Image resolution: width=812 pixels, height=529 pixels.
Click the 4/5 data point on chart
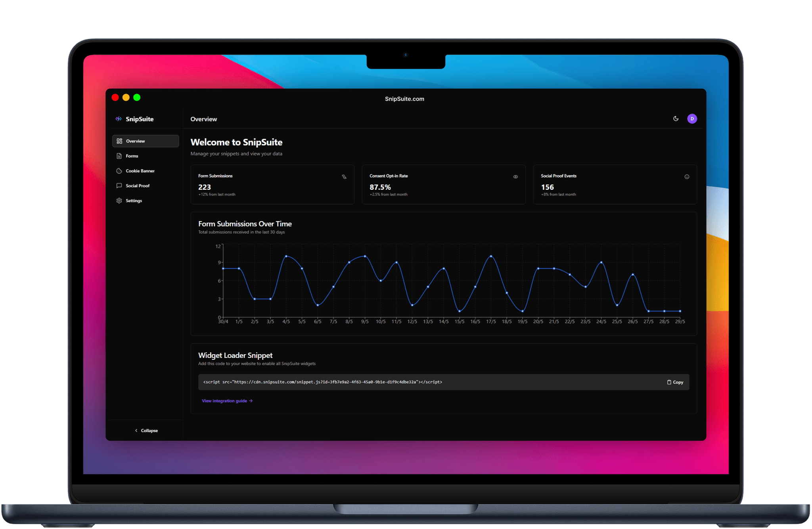pyautogui.click(x=286, y=256)
